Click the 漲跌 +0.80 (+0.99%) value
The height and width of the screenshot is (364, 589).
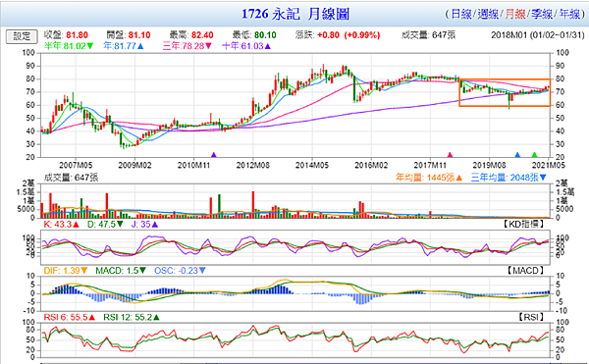338,35
